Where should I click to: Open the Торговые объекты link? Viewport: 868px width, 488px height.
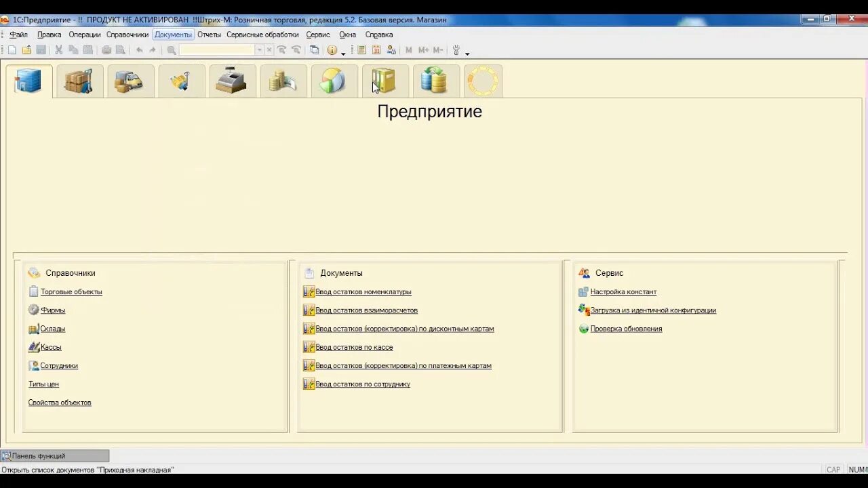(71, 292)
